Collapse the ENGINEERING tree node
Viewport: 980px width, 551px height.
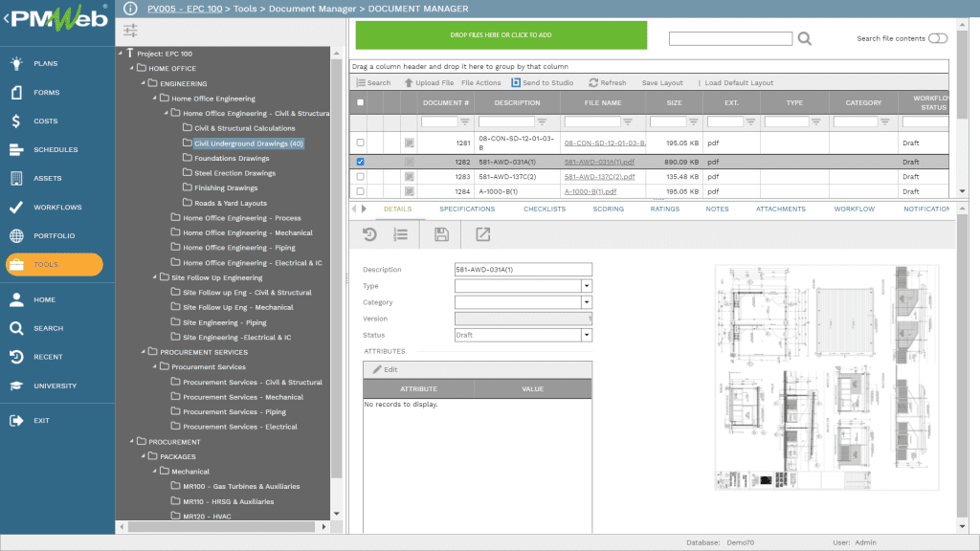[144, 83]
